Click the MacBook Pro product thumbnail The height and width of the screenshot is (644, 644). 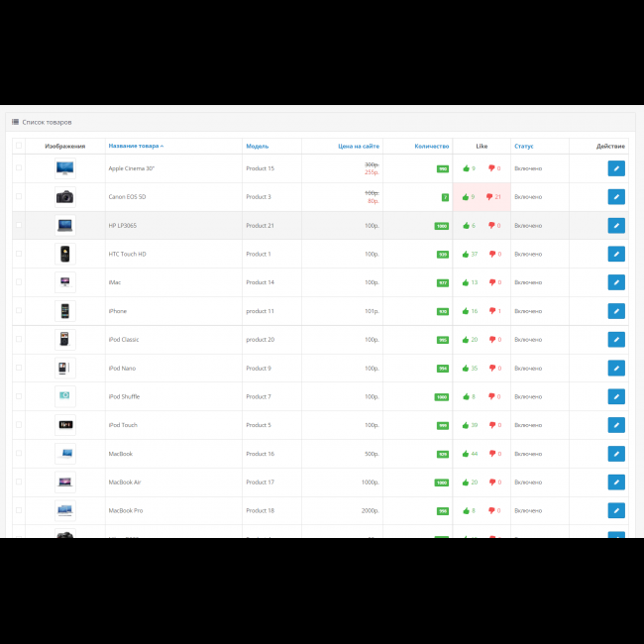(x=64, y=510)
